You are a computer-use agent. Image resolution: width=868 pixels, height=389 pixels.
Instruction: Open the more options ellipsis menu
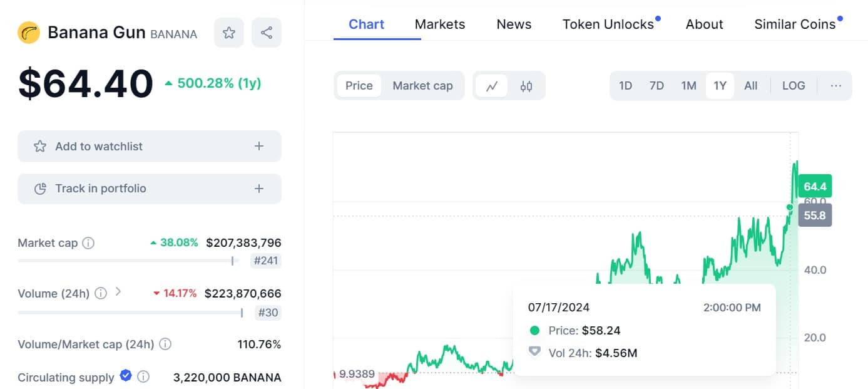(x=836, y=86)
